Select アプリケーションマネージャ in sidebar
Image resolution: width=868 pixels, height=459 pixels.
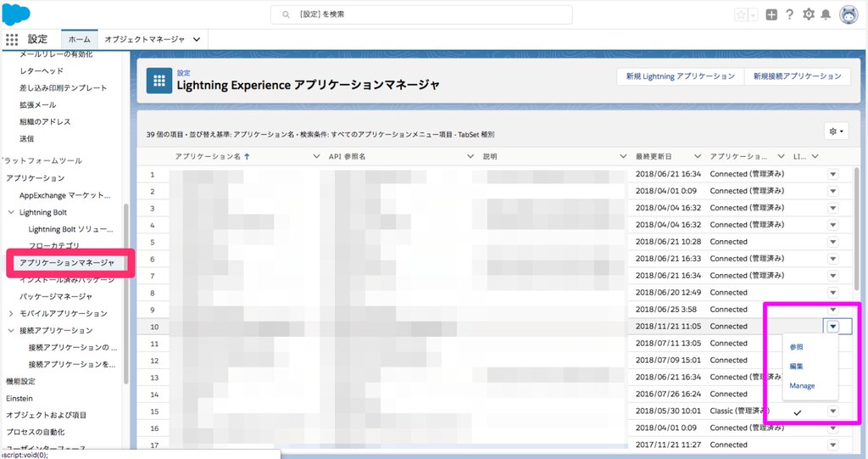coord(67,263)
